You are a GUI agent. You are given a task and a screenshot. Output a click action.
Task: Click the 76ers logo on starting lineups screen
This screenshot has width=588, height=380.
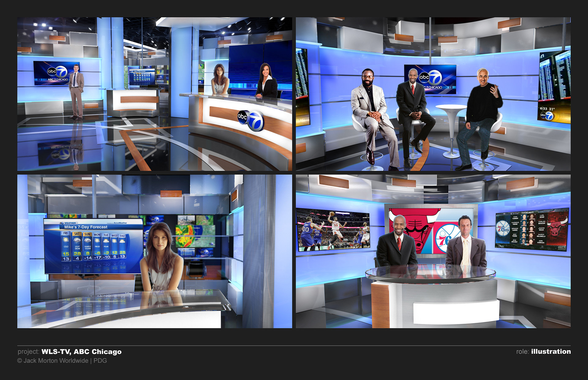pyautogui.click(x=503, y=229)
